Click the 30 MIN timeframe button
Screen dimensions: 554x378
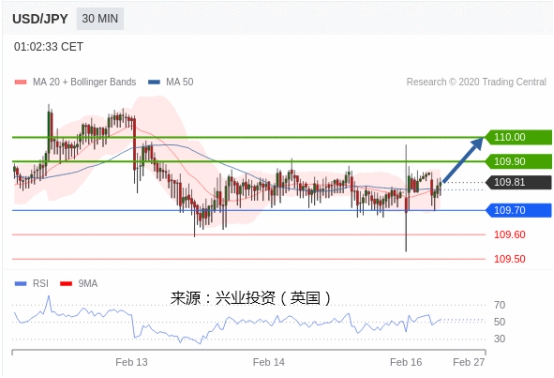pos(100,18)
